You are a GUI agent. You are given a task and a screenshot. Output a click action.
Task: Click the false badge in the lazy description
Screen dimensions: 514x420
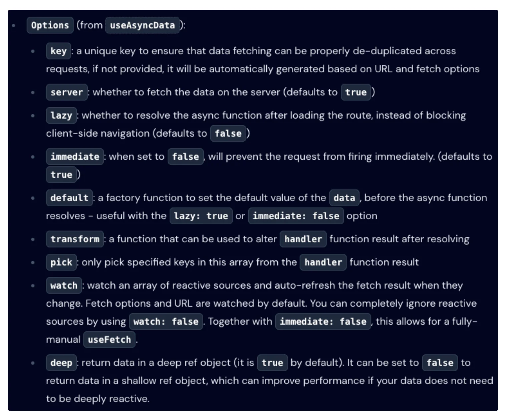[228, 134]
